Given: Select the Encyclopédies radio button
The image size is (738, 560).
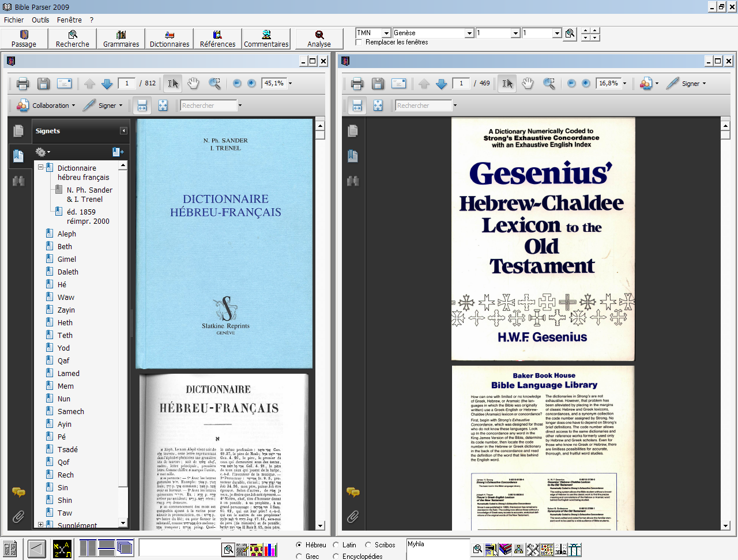Looking at the screenshot, I should pyautogui.click(x=336, y=556).
